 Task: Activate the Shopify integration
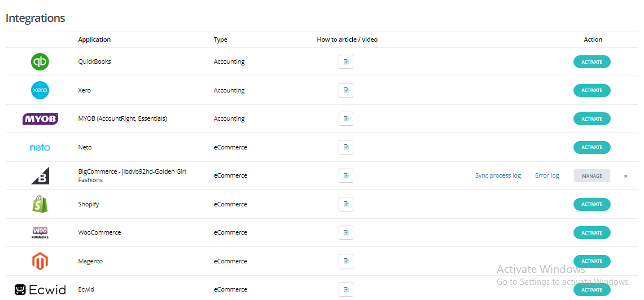coord(592,204)
